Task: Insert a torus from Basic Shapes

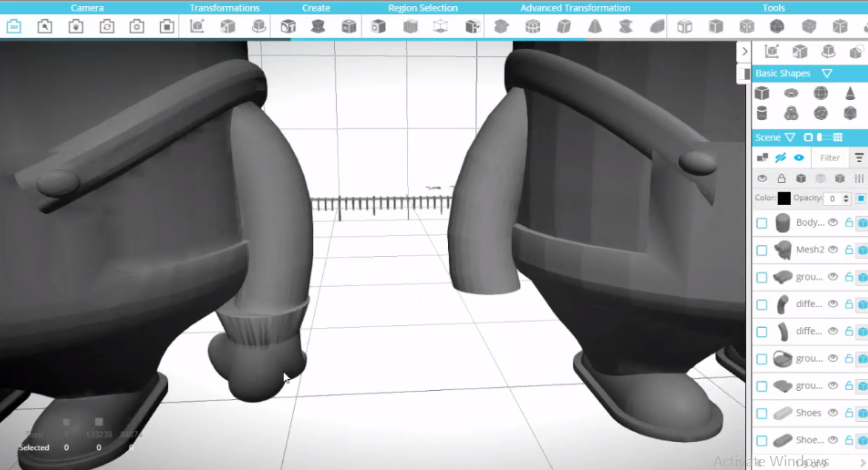Action: tap(791, 93)
